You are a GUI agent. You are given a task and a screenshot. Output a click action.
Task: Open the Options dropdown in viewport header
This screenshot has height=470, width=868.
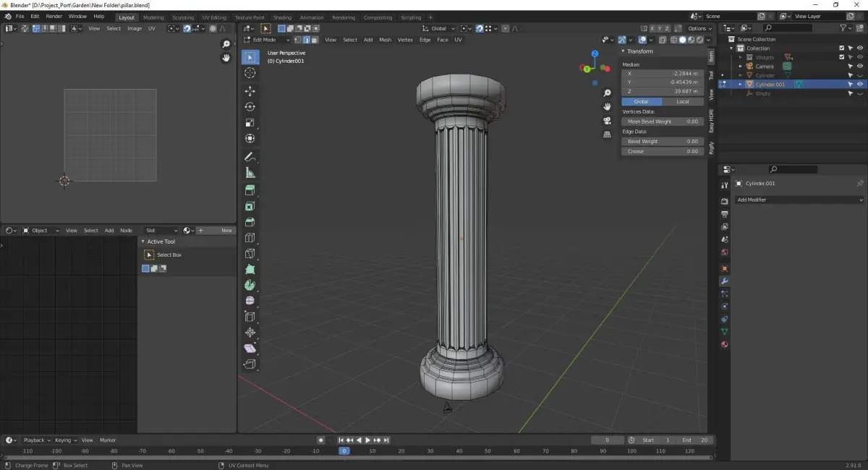click(x=699, y=29)
